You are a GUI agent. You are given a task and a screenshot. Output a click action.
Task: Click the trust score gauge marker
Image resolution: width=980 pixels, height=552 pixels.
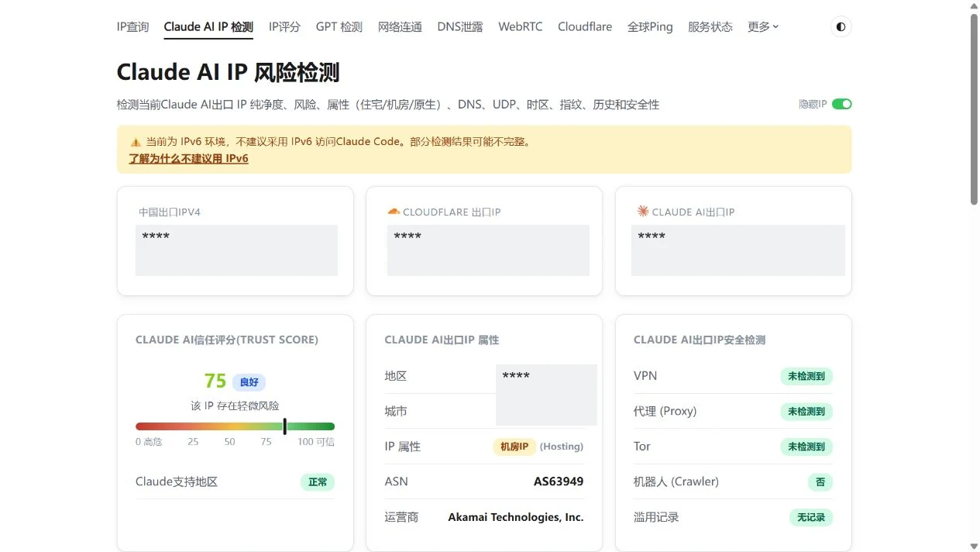tap(285, 426)
